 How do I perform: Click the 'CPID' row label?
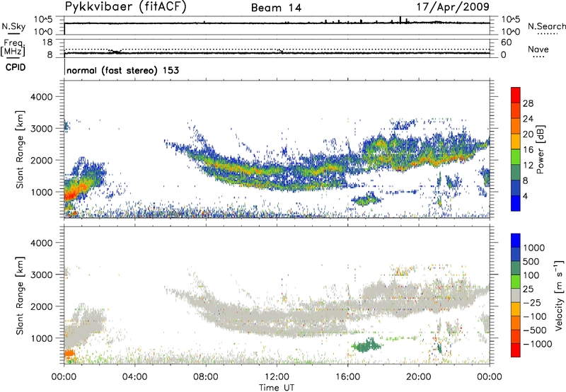(x=16, y=67)
